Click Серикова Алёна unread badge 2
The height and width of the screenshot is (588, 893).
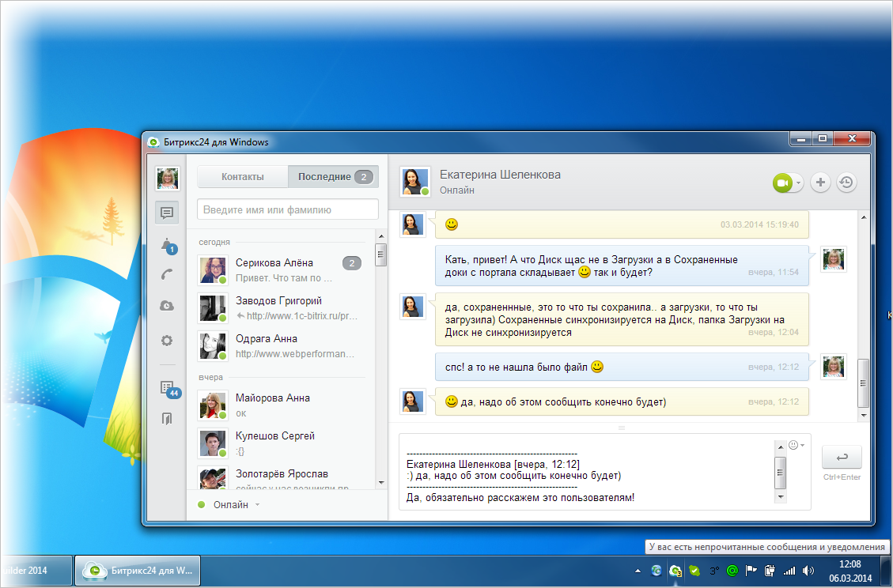(352, 263)
